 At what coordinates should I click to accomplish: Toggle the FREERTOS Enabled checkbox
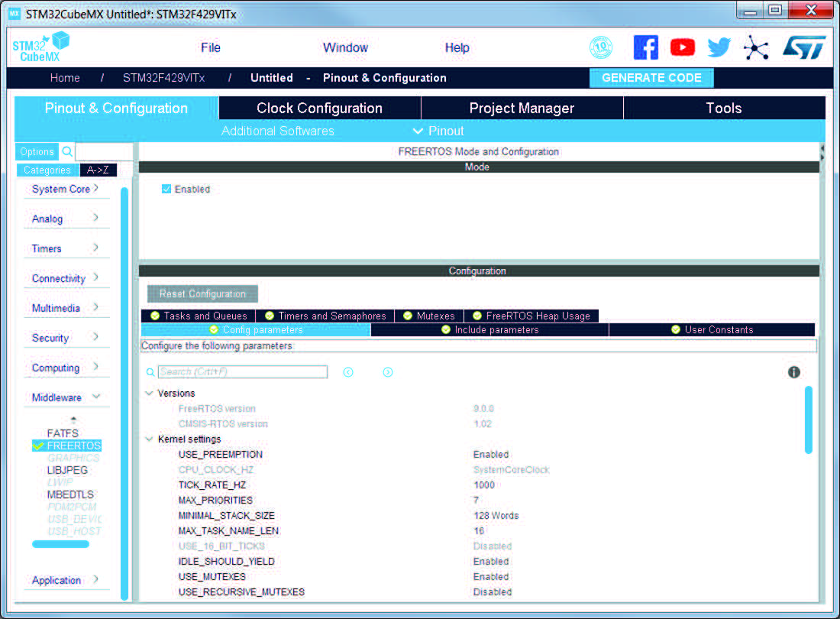166,190
